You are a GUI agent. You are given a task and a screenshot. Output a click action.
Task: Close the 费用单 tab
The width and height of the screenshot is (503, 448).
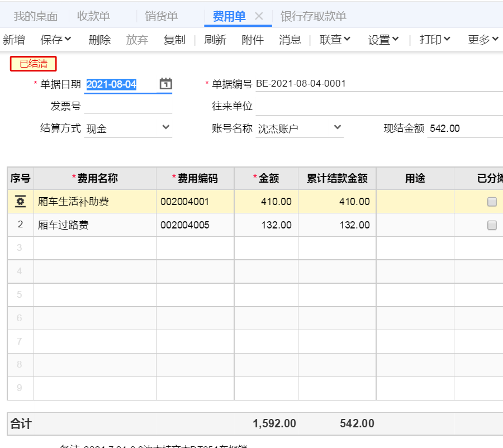[x=259, y=16]
